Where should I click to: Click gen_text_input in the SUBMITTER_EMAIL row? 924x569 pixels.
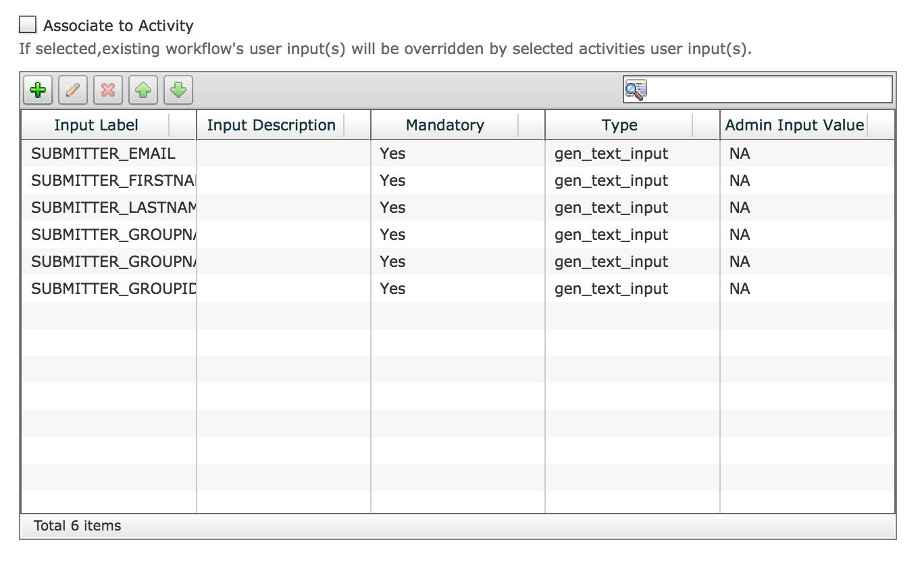pyautogui.click(x=611, y=154)
